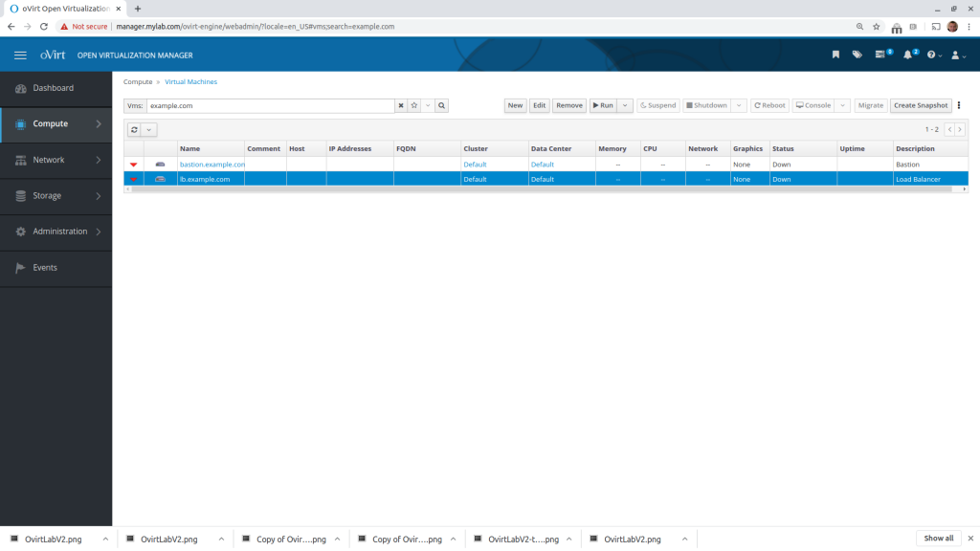Viewport: 980px width, 551px height.
Task: Open the notifications bell icon
Action: 909,55
